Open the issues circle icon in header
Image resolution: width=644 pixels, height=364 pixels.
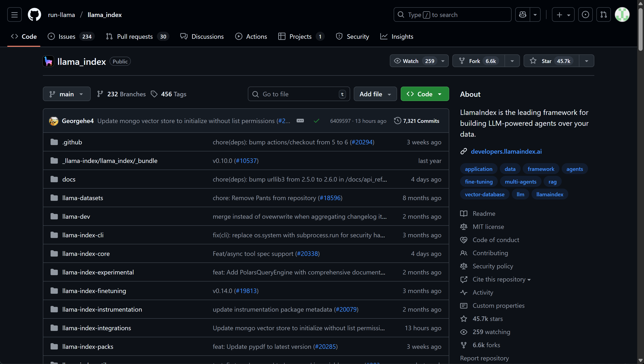point(585,15)
